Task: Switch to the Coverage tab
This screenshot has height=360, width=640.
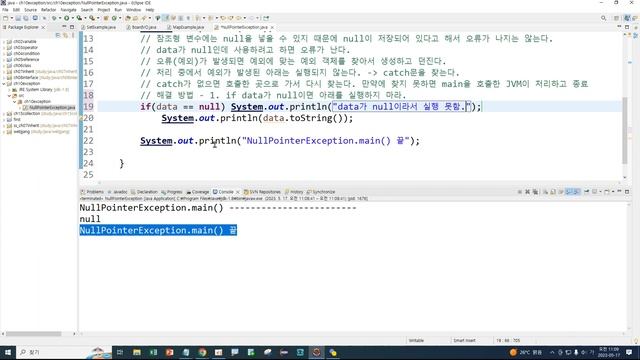Action: (198, 192)
